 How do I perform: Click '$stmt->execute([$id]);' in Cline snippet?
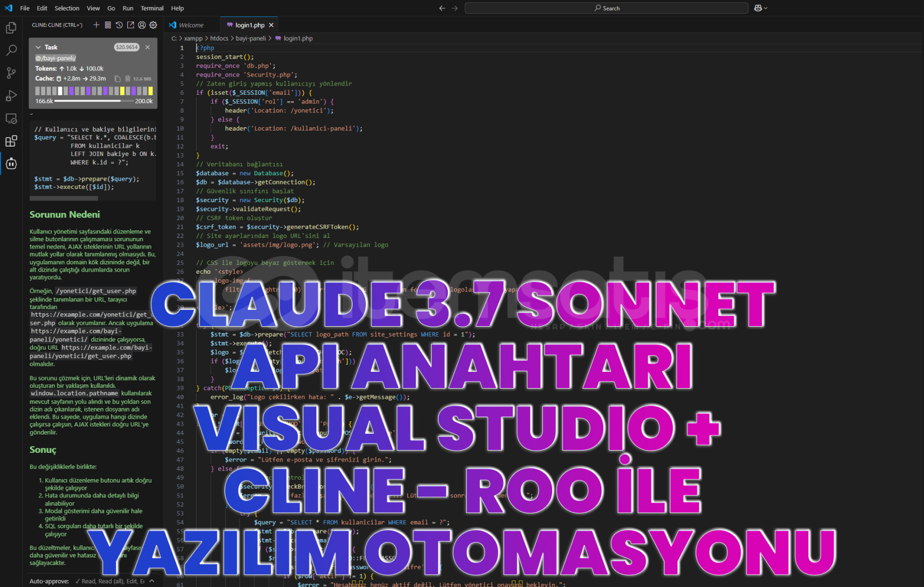74,187
